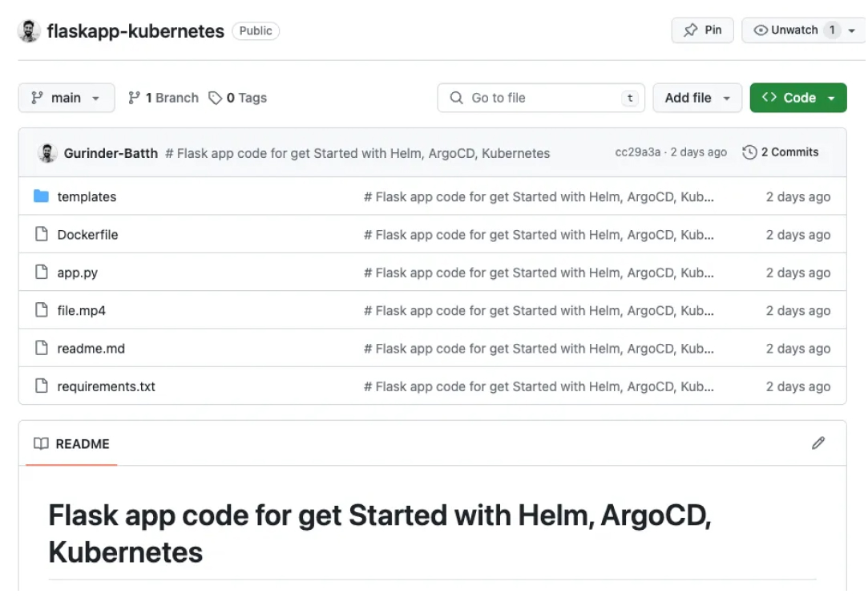Switch to the README section

point(83,443)
